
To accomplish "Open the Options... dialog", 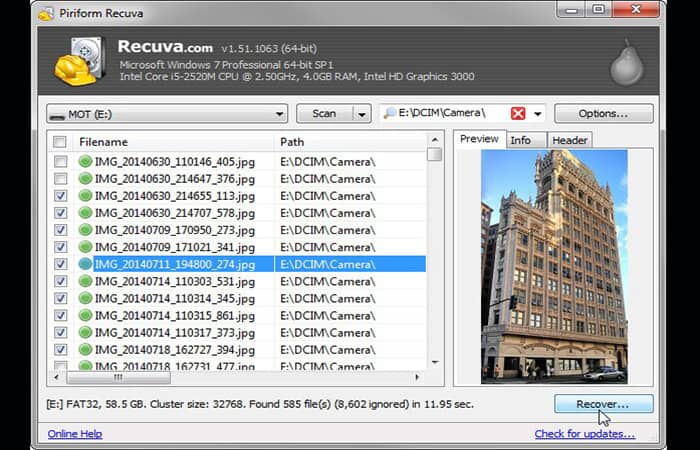I will (x=604, y=114).
